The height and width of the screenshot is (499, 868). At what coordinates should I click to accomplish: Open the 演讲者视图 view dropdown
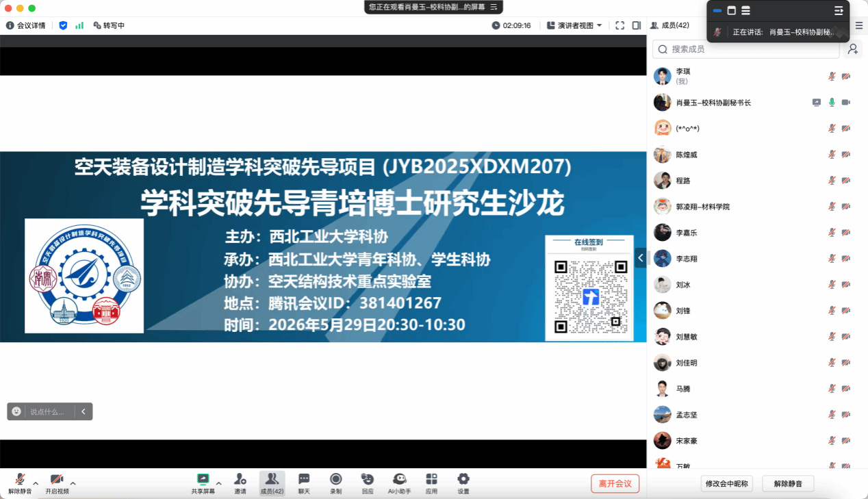(574, 25)
